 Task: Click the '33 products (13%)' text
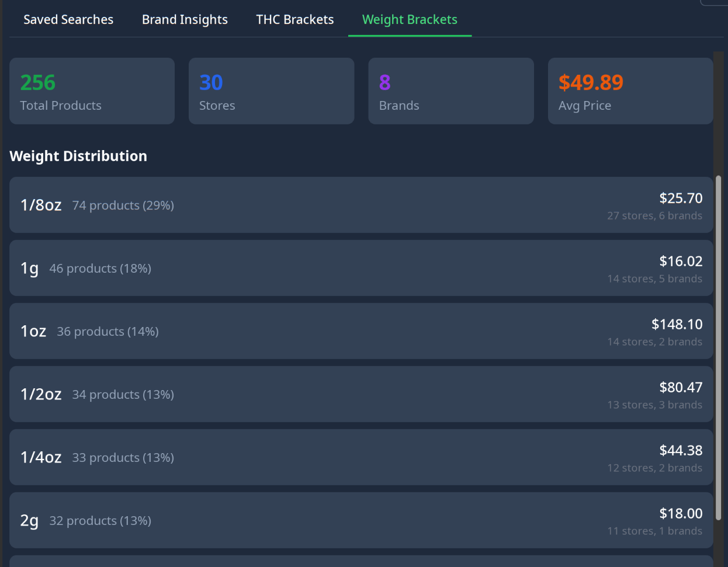[x=123, y=458]
